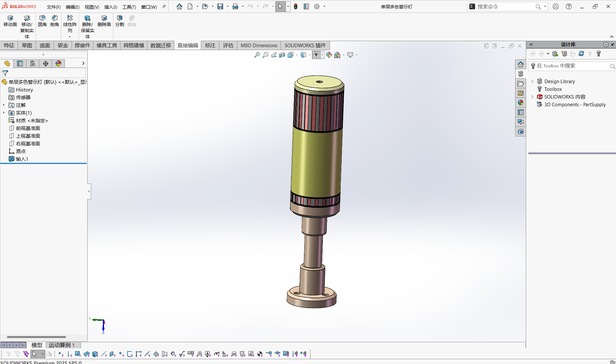Viewport: 616px width, 364px height.
Task: Collapse the 设计库 panel with the double chevron
Action: pos(531,45)
